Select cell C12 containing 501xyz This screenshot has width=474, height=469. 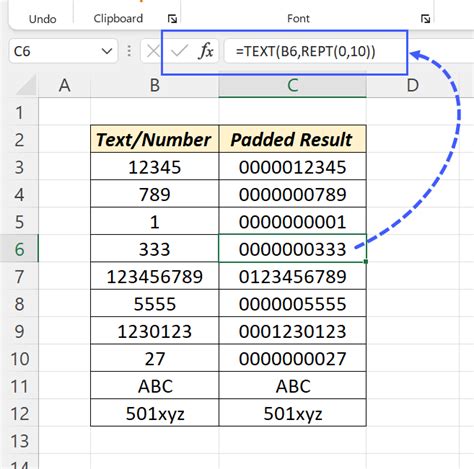click(x=292, y=413)
